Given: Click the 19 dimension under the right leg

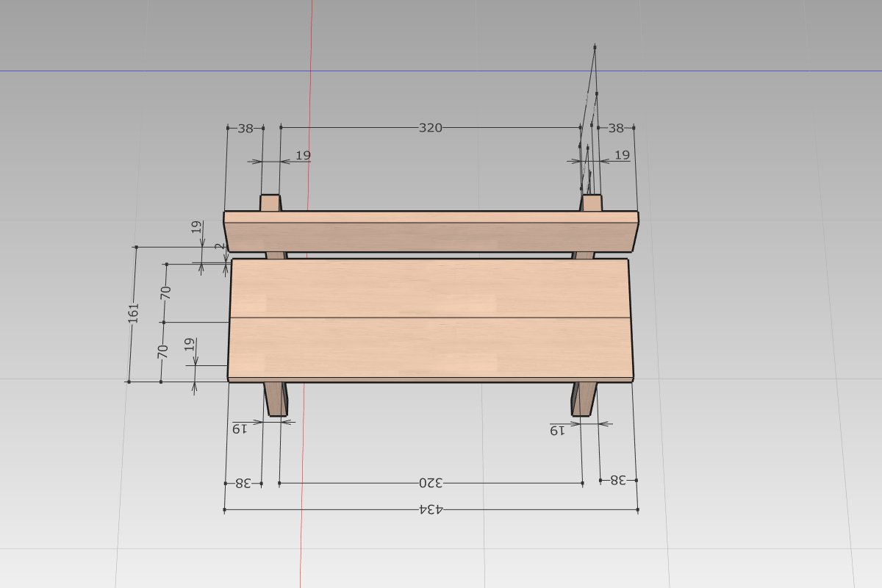Looking at the screenshot, I should (x=557, y=431).
